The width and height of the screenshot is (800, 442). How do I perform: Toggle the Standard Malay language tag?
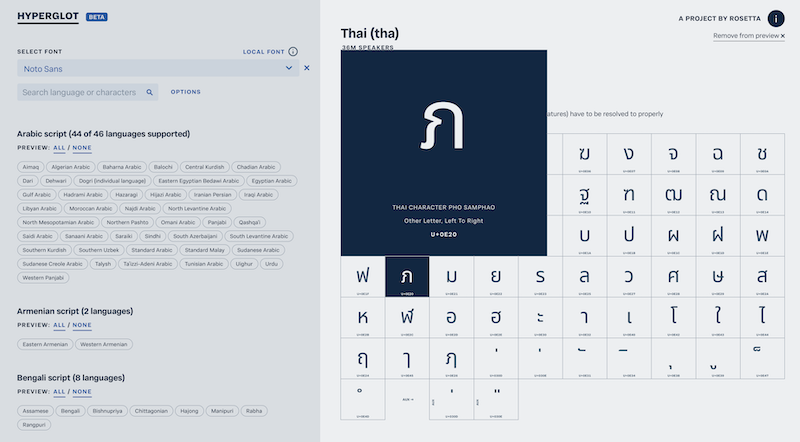(204, 250)
